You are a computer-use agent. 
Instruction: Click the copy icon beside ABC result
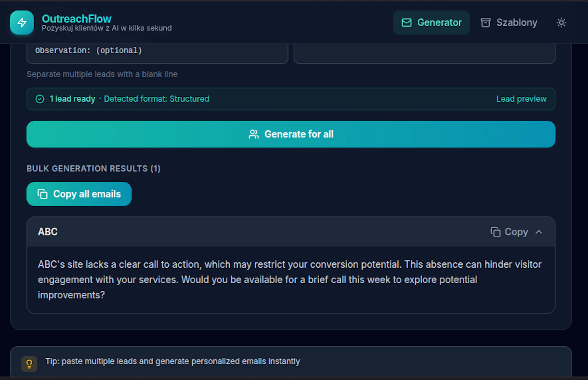pos(495,232)
